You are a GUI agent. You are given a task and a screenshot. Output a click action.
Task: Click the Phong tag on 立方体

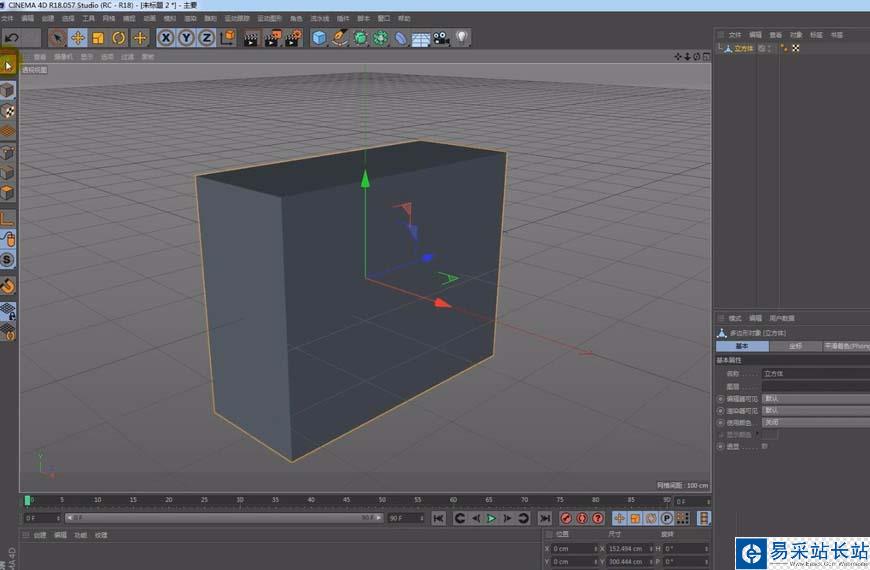point(784,48)
